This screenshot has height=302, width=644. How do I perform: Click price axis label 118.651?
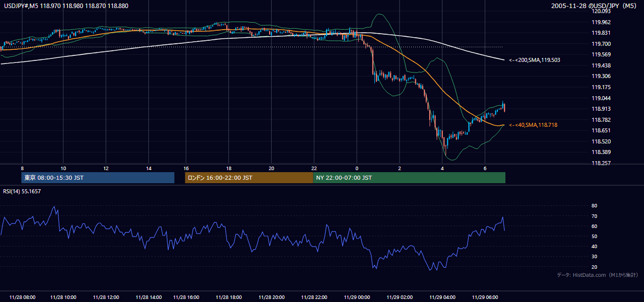(x=601, y=130)
